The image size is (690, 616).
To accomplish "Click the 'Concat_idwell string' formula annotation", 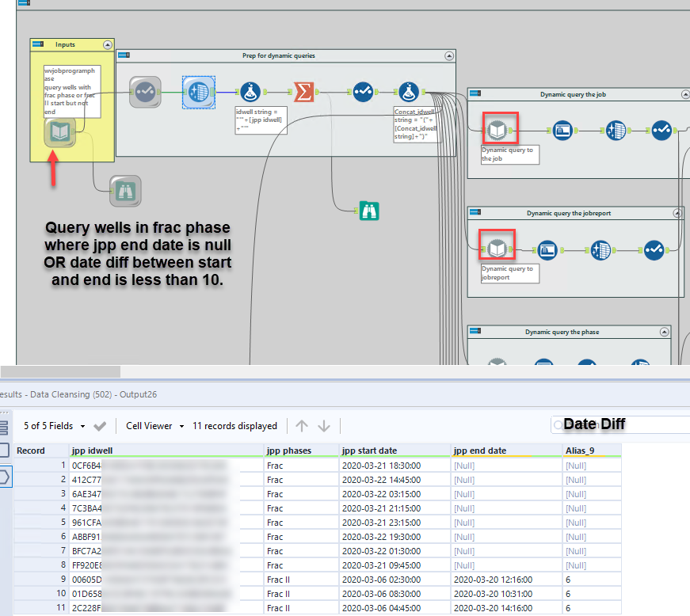I will click(416, 124).
